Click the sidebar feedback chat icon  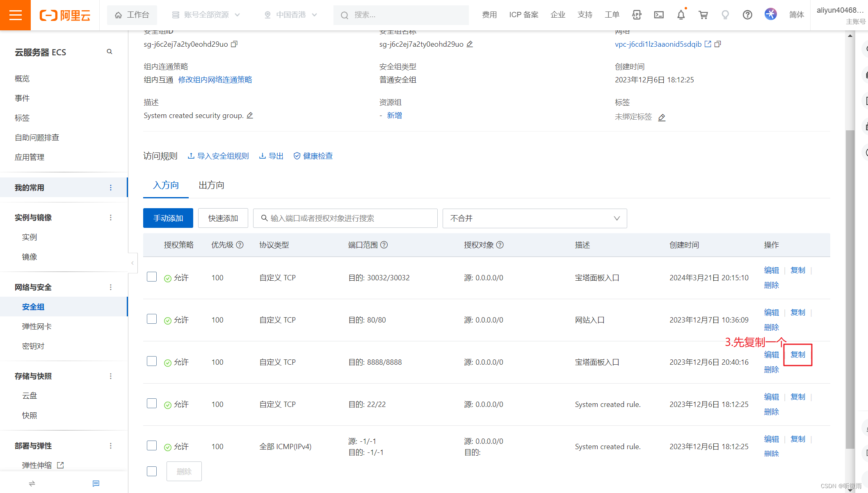coord(96,484)
